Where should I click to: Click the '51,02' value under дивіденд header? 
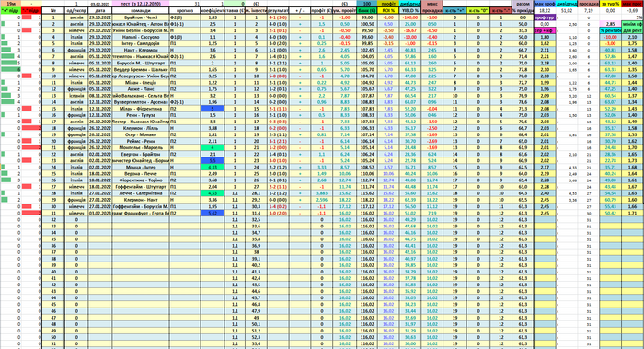tap(567, 11)
